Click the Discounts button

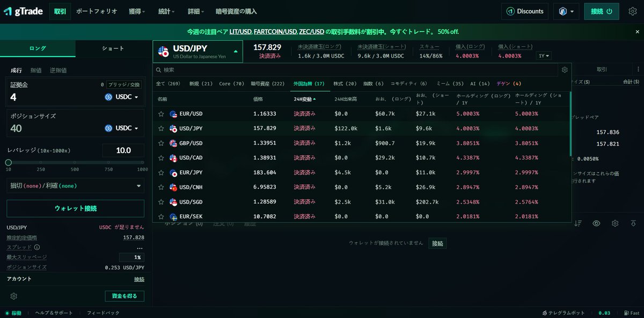pyautogui.click(x=525, y=11)
